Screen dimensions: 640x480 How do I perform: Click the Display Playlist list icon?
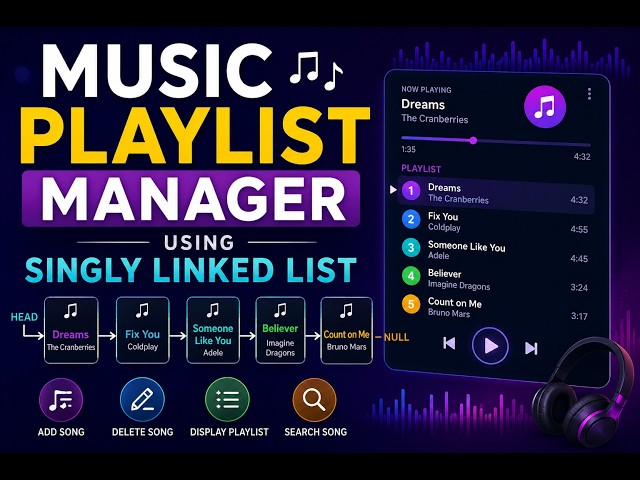click(227, 400)
